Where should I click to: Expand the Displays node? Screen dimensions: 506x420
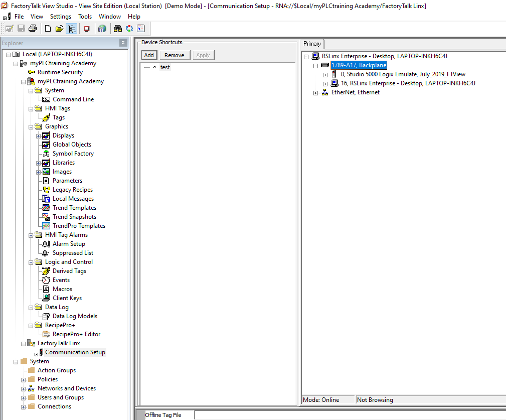pos(39,136)
